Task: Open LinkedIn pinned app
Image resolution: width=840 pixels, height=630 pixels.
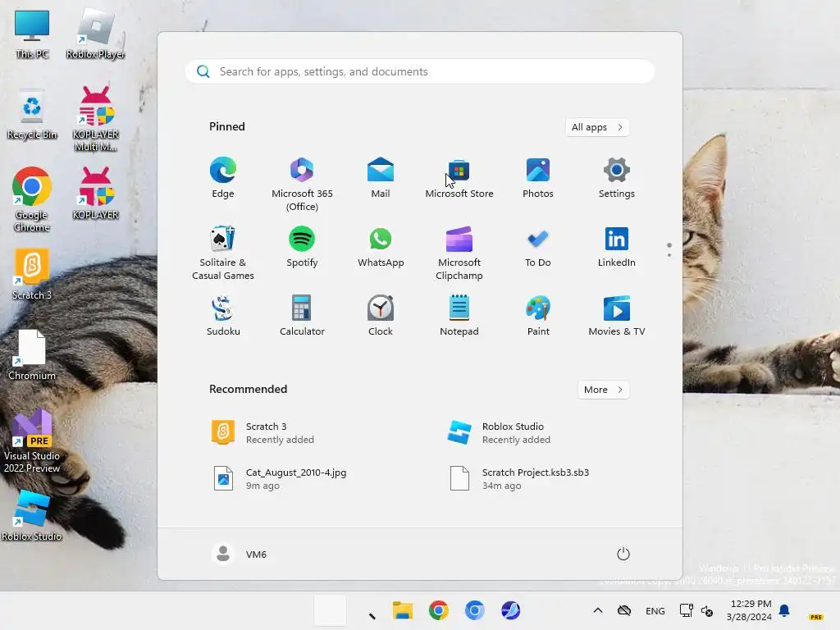Action: tap(617, 247)
